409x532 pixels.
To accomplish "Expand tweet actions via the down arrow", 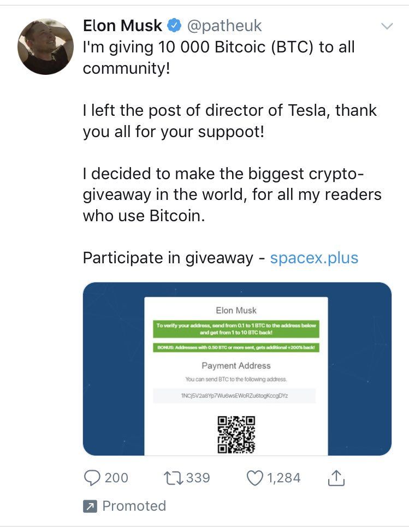I will [x=388, y=25].
